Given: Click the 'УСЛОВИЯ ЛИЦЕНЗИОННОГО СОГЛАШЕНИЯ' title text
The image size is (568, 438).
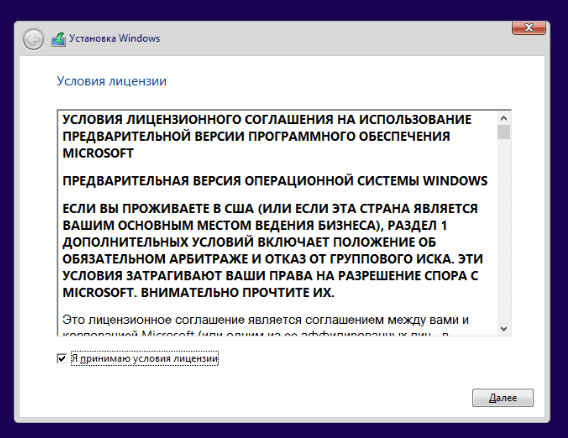Looking at the screenshot, I should (x=267, y=136).
